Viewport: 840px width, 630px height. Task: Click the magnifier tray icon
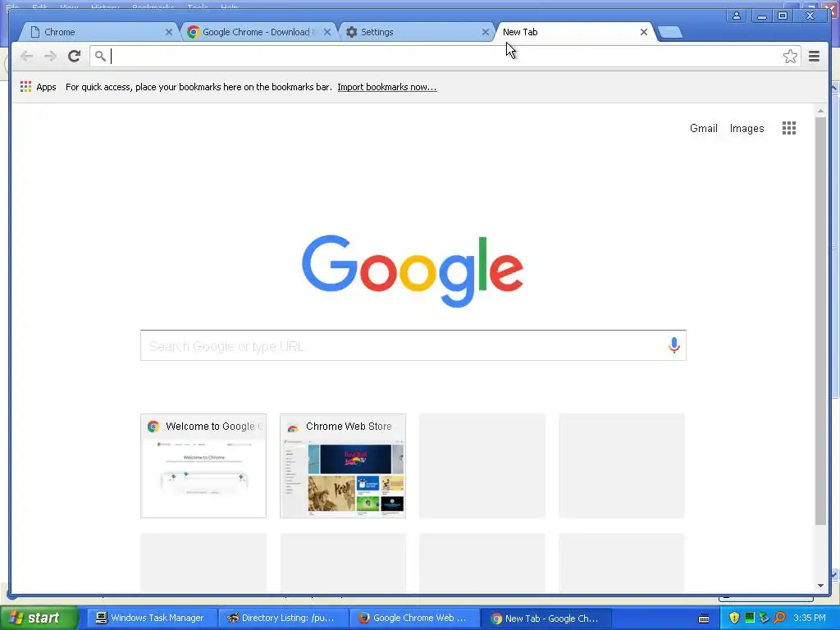pos(779,618)
